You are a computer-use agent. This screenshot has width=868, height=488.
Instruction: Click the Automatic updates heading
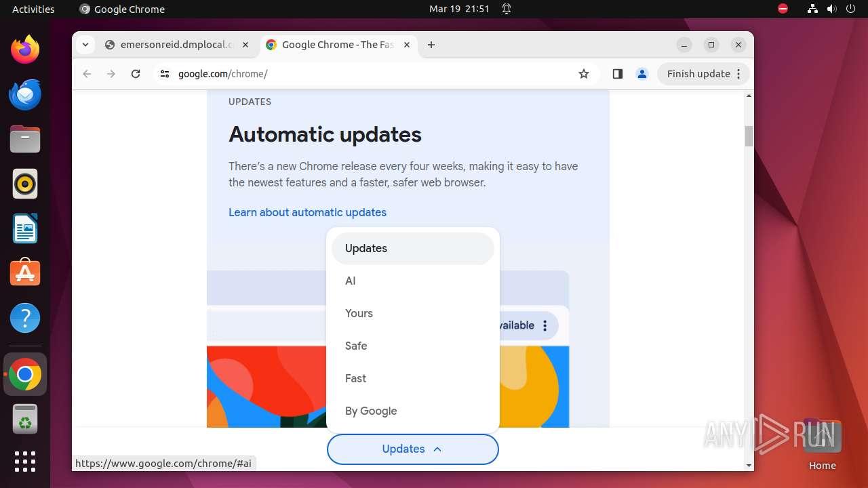click(x=325, y=134)
